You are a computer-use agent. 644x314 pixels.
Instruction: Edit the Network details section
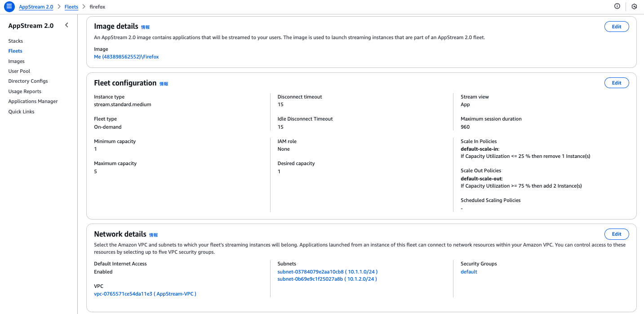[617, 234]
